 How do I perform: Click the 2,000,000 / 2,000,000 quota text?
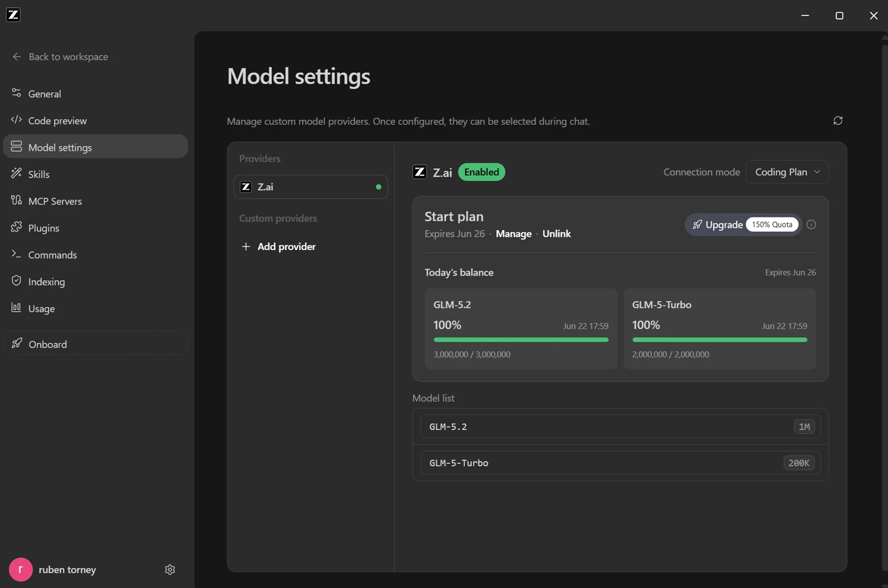click(x=670, y=354)
